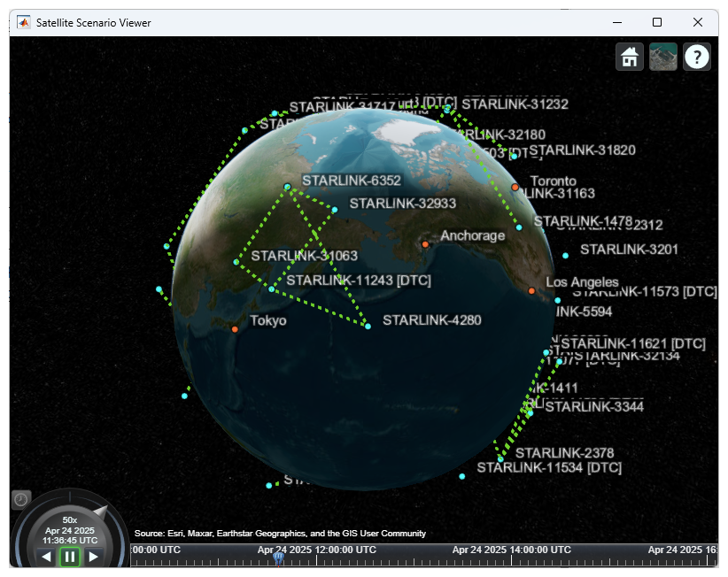Viewport: 728px width, 577px height.
Task: Select the STARLINK-31820 satellite marker
Action: 515,157
